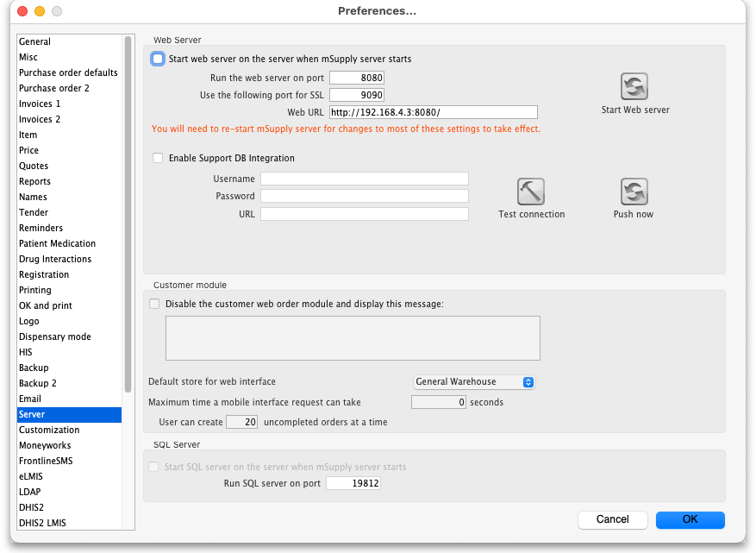Click the customer module message text area
Image resolution: width=756 pixels, height=553 pixels.
(x=353, y=337)
